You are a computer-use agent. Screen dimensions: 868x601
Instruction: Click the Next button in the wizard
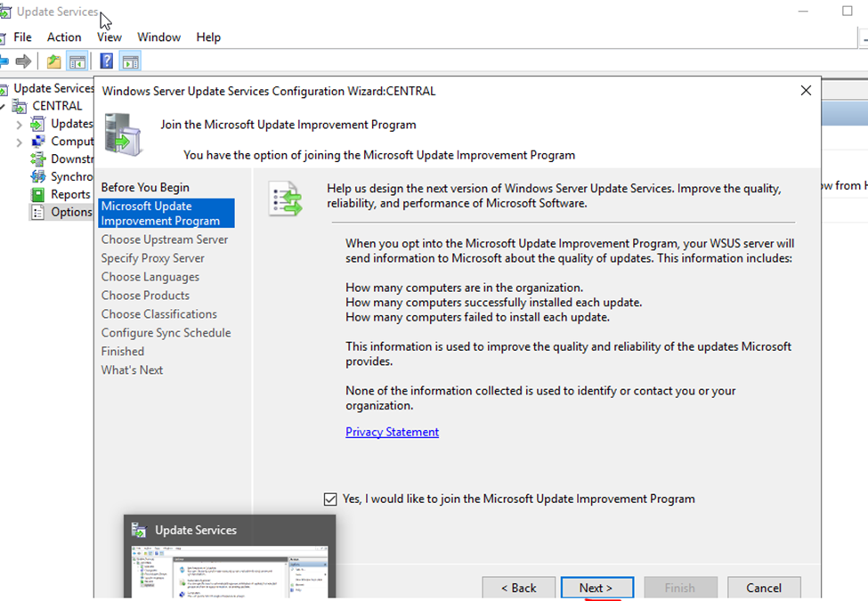pos(596,588)
